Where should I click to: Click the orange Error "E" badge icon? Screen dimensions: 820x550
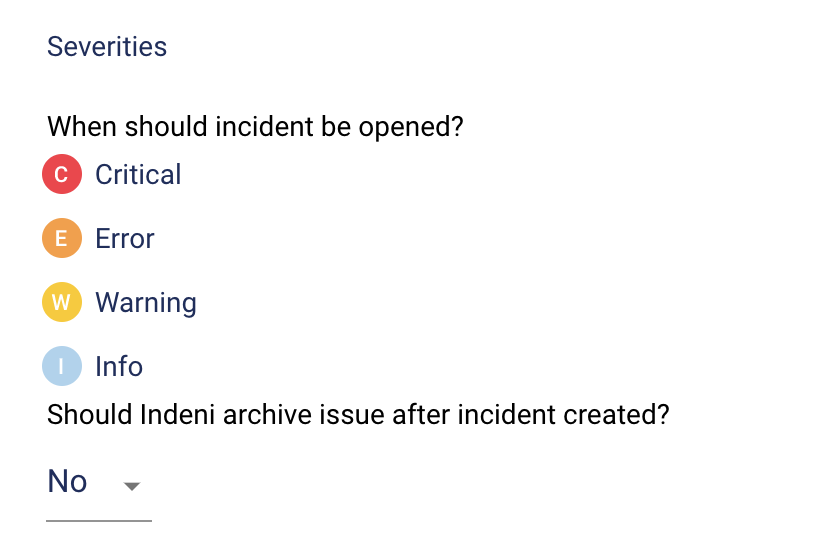point(61,239)
